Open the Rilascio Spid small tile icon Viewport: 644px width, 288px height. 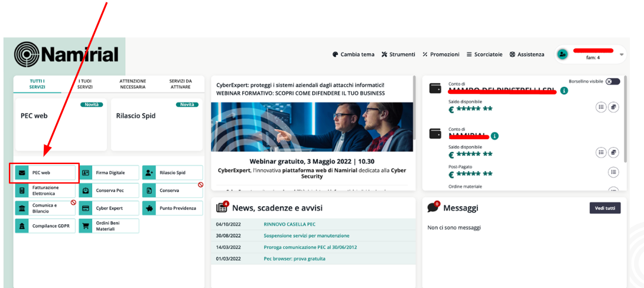pos(149,173)
